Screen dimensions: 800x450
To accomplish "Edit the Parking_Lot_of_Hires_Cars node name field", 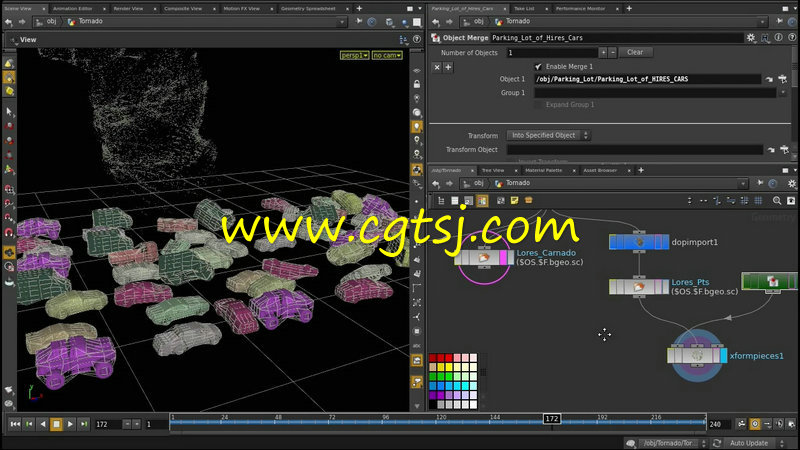I will (616, 38).
